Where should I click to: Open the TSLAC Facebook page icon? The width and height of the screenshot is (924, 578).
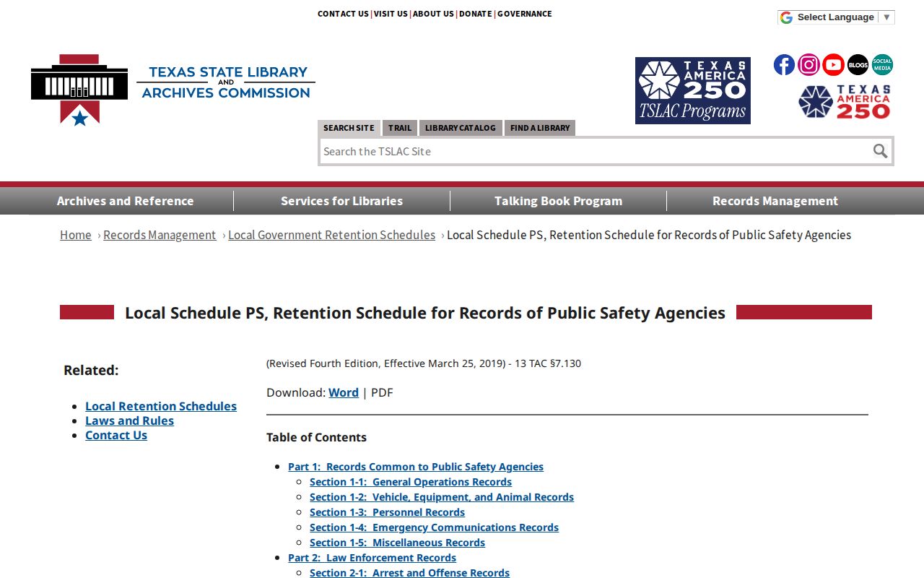(x=784, y=65)
